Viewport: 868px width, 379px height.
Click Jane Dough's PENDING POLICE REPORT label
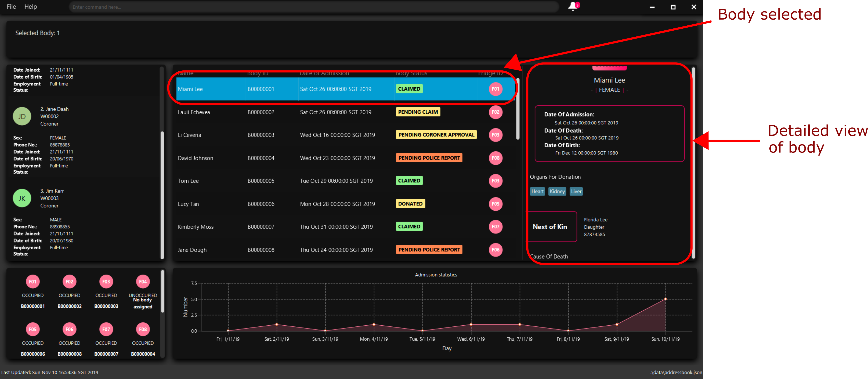429,250
